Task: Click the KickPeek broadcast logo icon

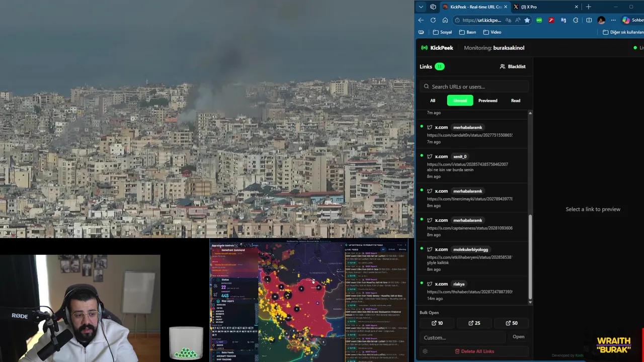Action: [425, 48]
